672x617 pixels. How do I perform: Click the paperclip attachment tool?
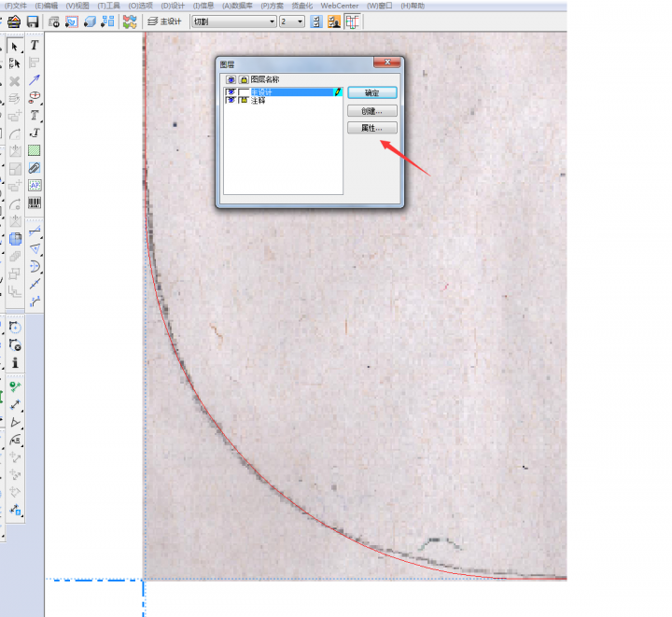click(x=35, y=168)
